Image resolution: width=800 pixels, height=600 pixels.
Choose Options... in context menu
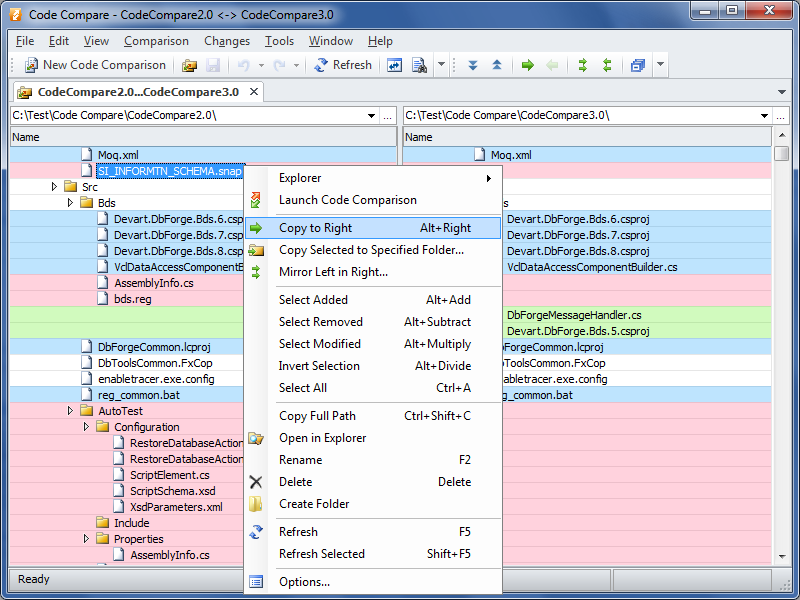[x=373, y=582]
